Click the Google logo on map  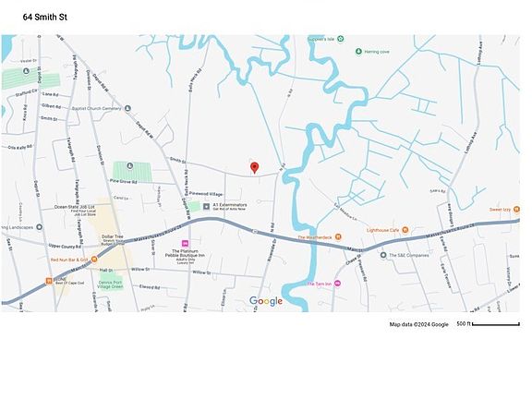pos(266,301)
